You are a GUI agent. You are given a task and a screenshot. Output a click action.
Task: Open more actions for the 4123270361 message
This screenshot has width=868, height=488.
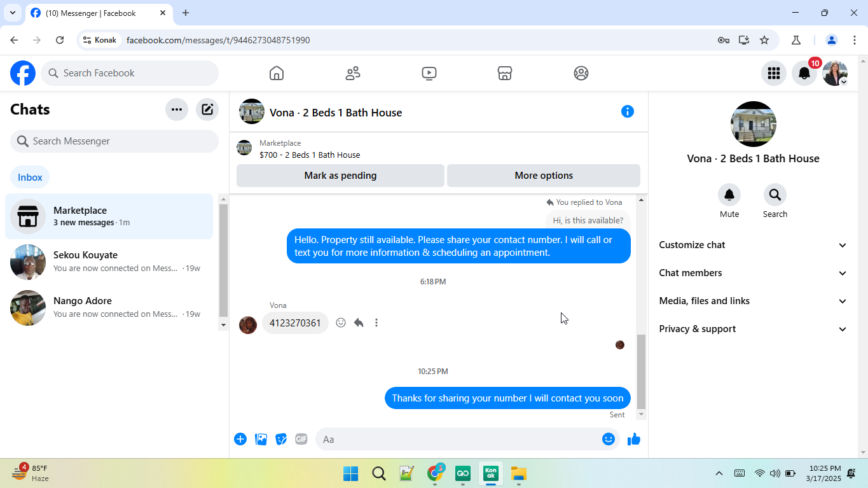coord(376,323)
